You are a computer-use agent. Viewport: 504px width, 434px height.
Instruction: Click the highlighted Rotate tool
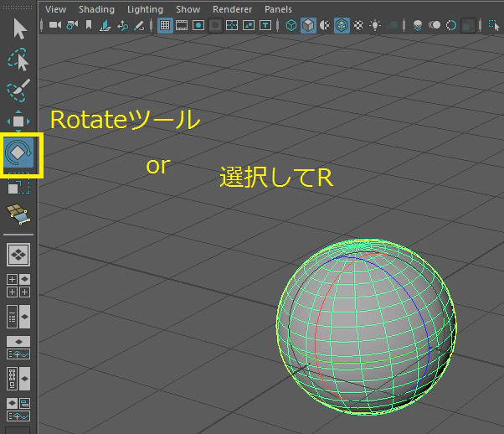(18, 152)
